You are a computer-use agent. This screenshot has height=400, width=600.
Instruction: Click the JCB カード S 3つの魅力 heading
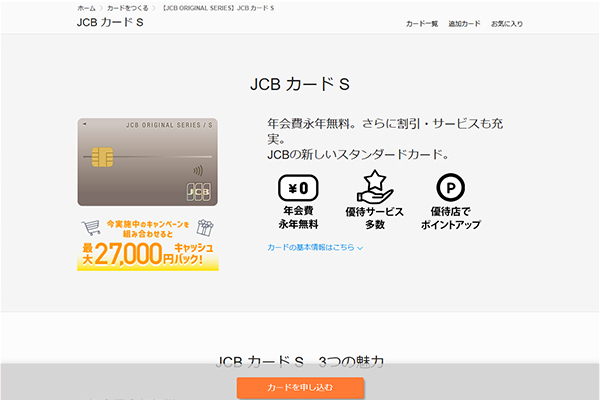[300, 362]
